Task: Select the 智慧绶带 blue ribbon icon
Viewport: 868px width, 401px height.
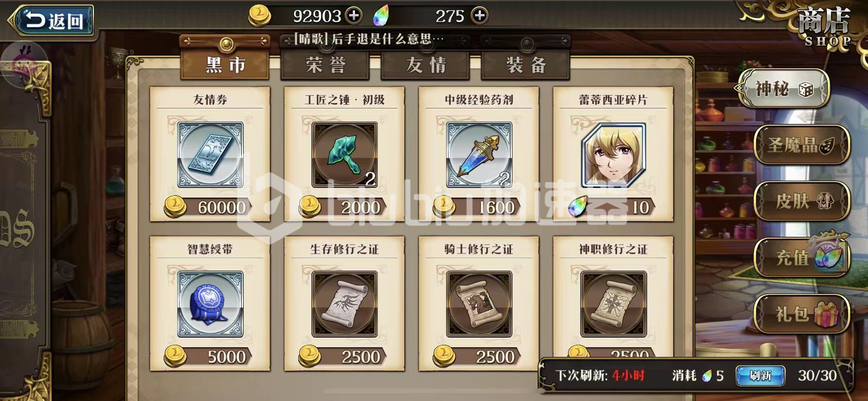Action: pos(210,304)
